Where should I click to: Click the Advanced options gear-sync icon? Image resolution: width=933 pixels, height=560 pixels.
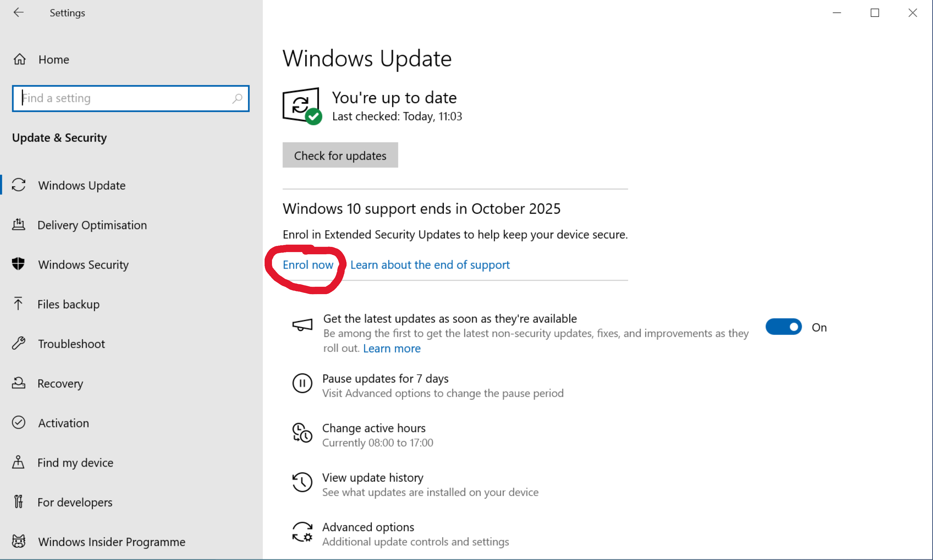click(x=302, y=531)
